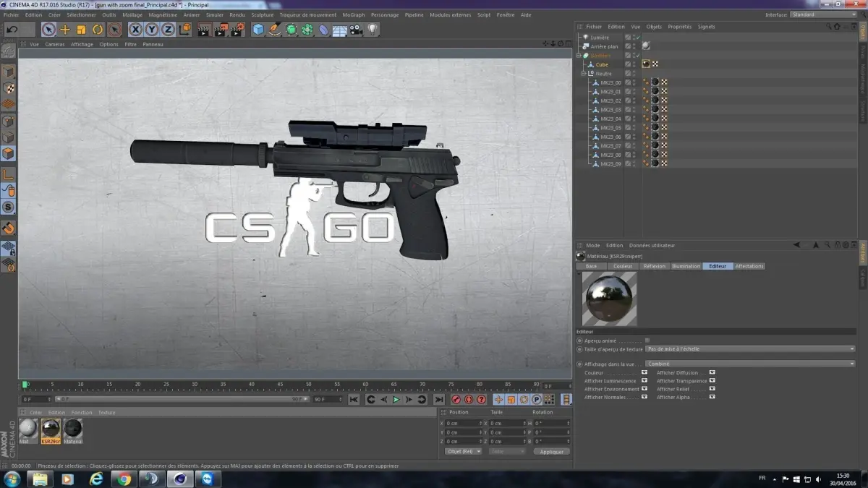Play the animation forward
Viewport: 868px width, 488px height.
pyautogui.click(x=396, y=400)
